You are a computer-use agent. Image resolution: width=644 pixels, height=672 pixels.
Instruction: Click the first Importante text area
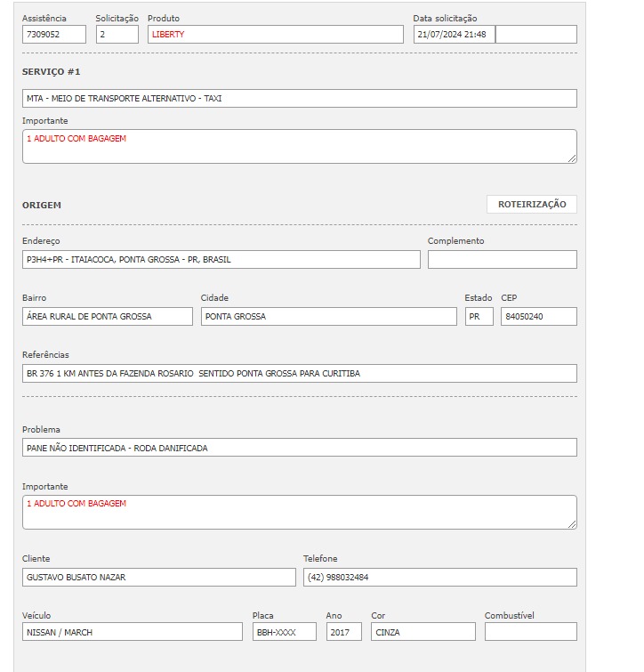point(299,147)
